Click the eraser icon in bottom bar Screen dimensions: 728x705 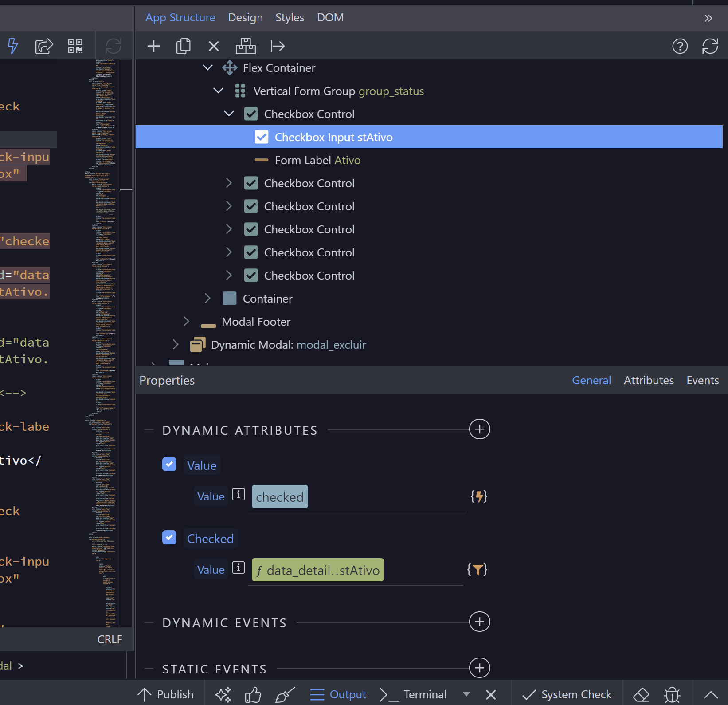click(x=641, y=694)
